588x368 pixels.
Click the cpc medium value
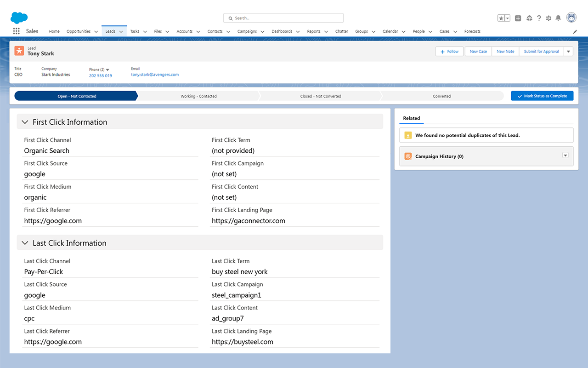click(x=29, y=319)
